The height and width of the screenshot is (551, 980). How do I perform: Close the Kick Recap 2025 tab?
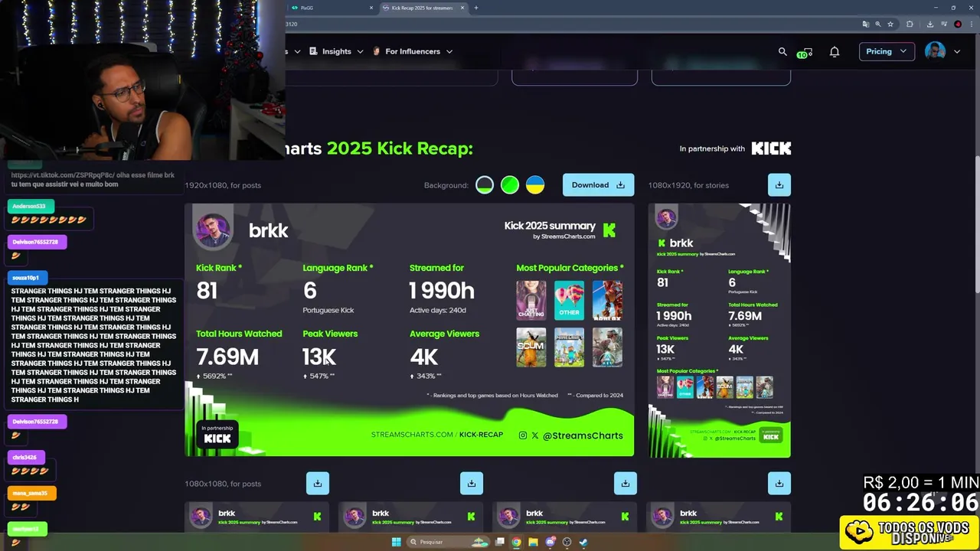coord(462,8)
